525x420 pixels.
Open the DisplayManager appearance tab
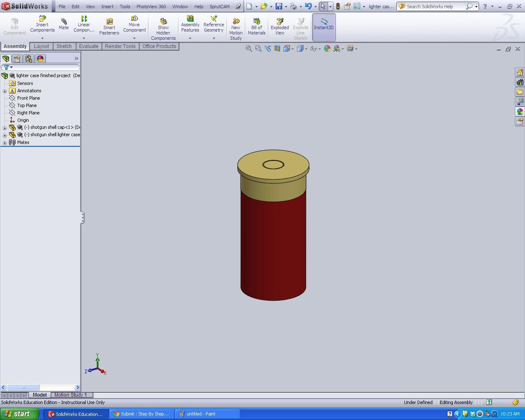40,59
